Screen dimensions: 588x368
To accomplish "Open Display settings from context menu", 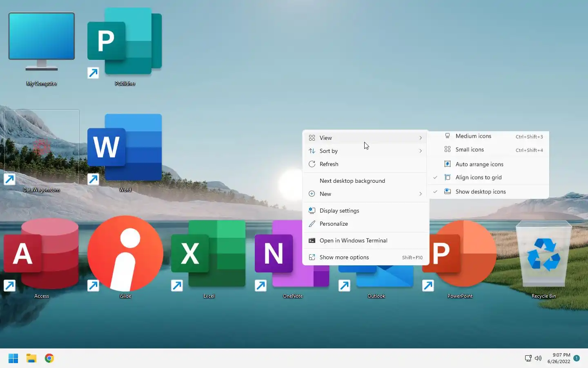I will [x=366, y=211].
